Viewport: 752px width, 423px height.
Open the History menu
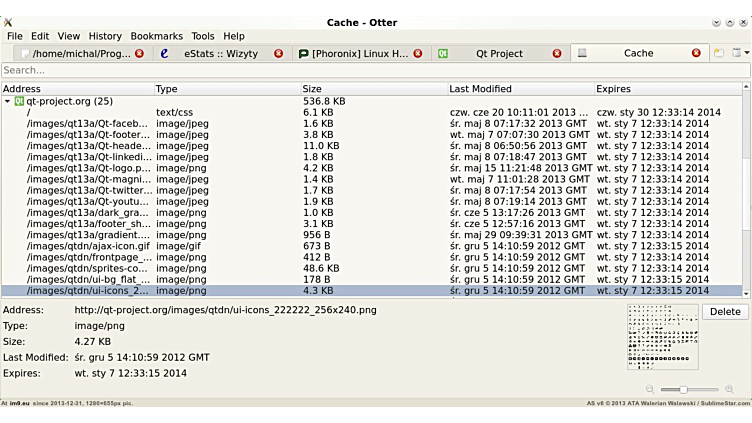click(105, 36)
